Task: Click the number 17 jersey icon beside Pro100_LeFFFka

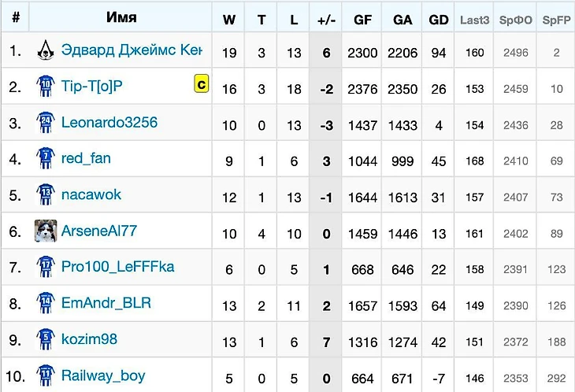Action: tap(46, 267)
